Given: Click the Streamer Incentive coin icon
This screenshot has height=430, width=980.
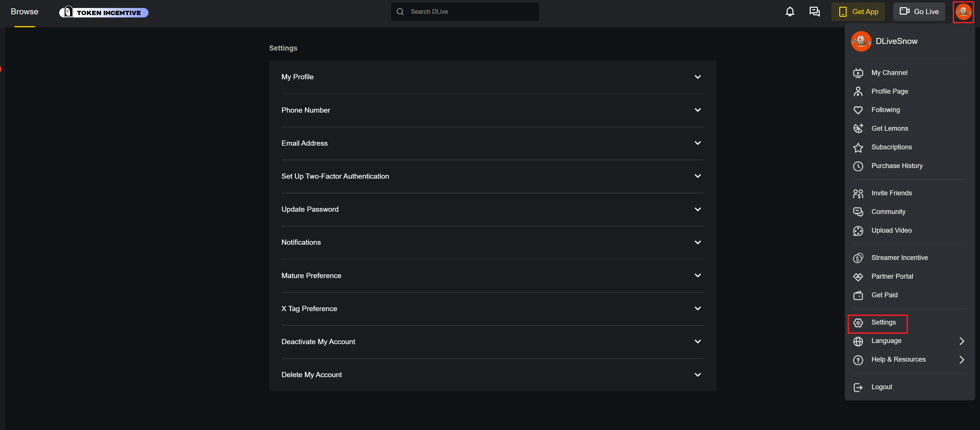Looking at the screenshot, I should (x=858, y=258).
